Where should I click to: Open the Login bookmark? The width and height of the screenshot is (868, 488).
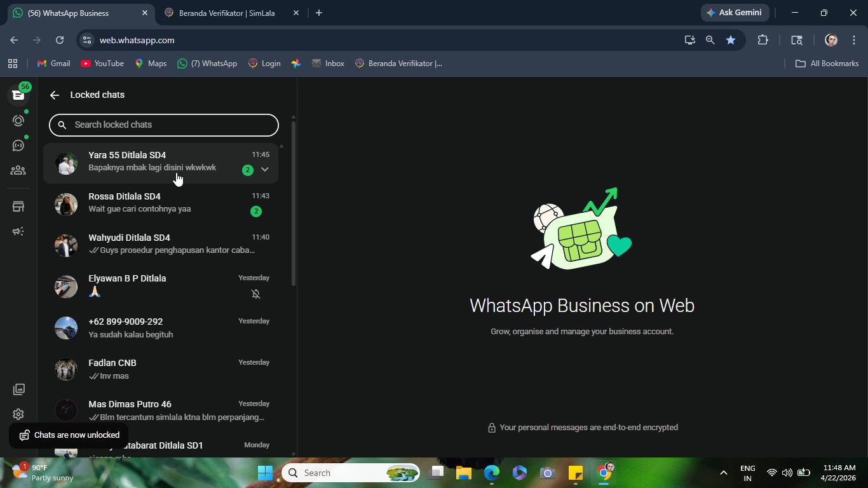click(x=264, y=64)
